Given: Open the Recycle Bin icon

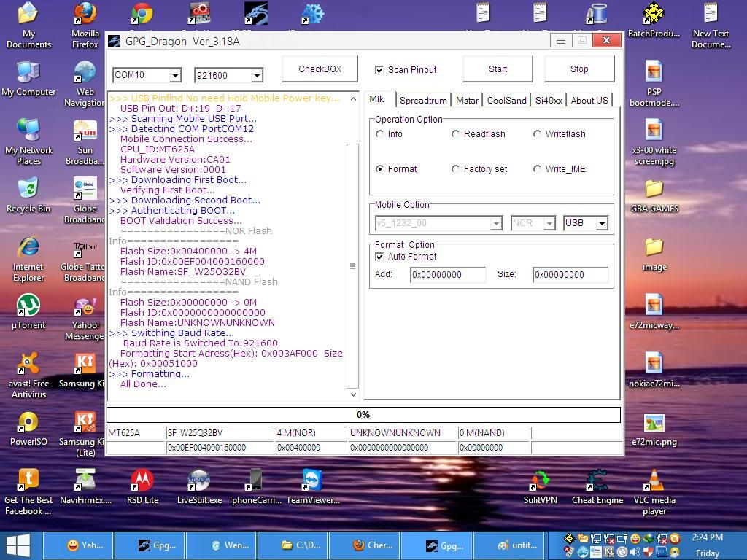Looking at the screenshot, I should coord(28,190).
